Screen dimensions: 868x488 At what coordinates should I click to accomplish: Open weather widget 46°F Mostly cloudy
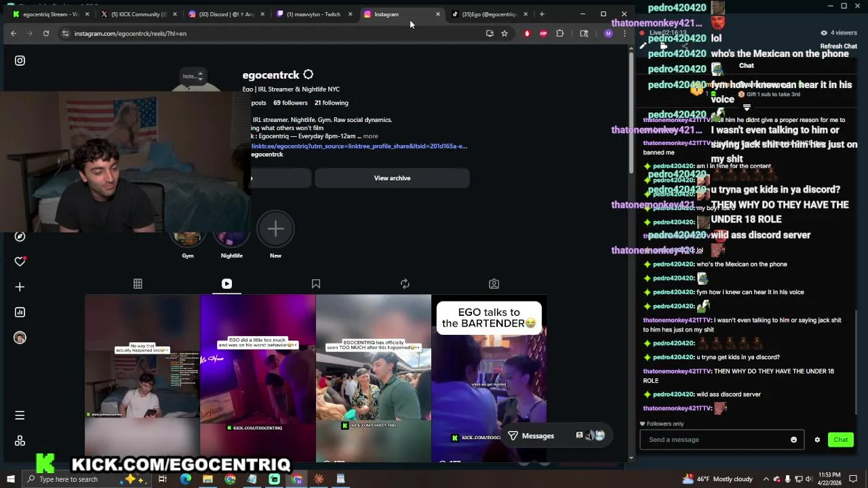click(717, 479)
